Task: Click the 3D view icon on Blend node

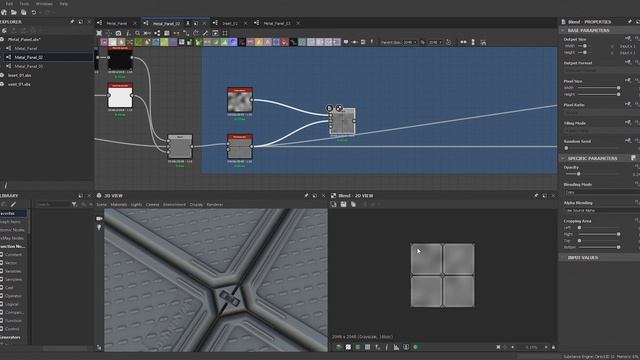Action: click(x=329, y=108)
